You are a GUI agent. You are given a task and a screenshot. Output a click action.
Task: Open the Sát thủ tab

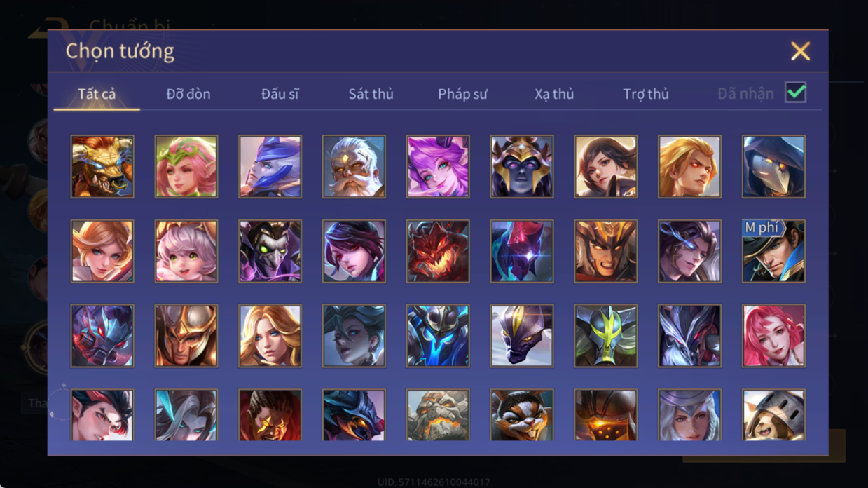[x=371, y=94]
